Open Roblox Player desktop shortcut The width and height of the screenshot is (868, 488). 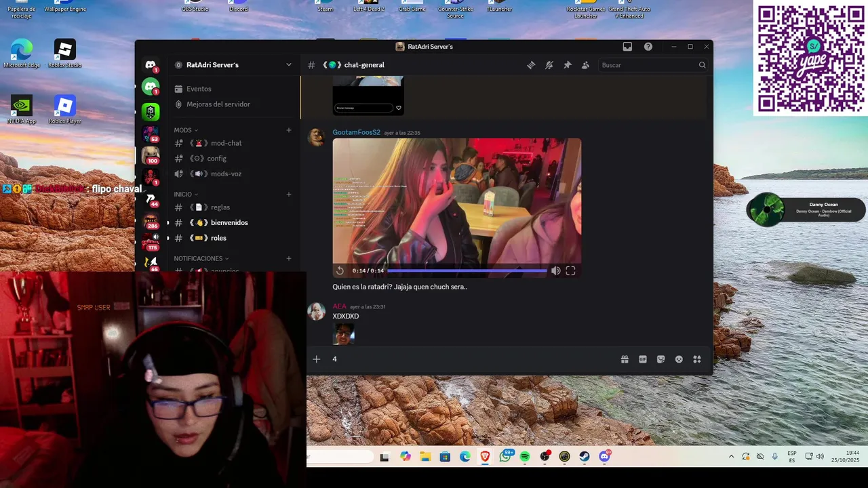click(x=65, y=110)
